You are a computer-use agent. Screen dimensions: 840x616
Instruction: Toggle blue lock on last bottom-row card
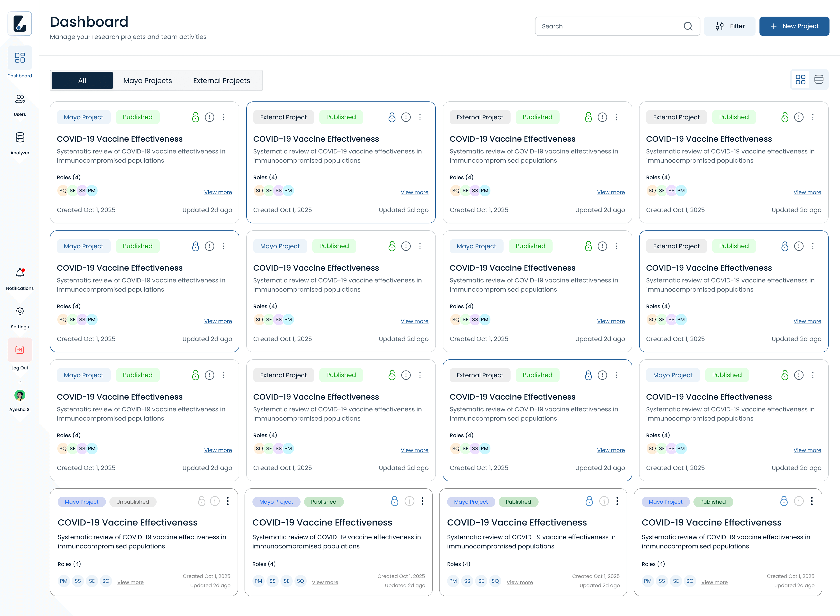pos(784,501)
